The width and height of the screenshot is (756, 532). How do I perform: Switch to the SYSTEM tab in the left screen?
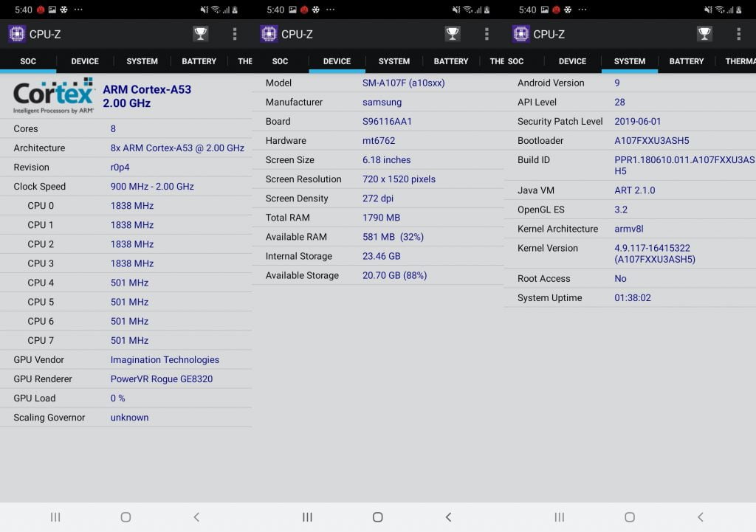(142, 61)
